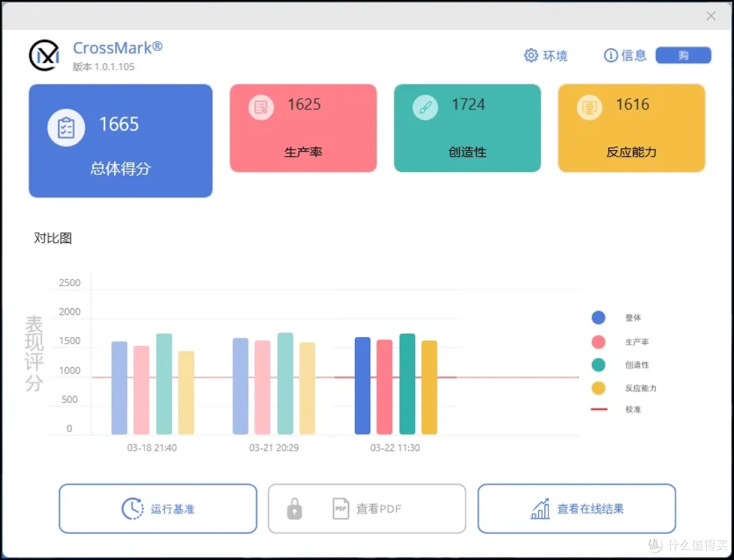This screenshot has width=734, height=560.
Task: Click the clipboard icon on 总体得分 card
Action: tap(66, 127)
